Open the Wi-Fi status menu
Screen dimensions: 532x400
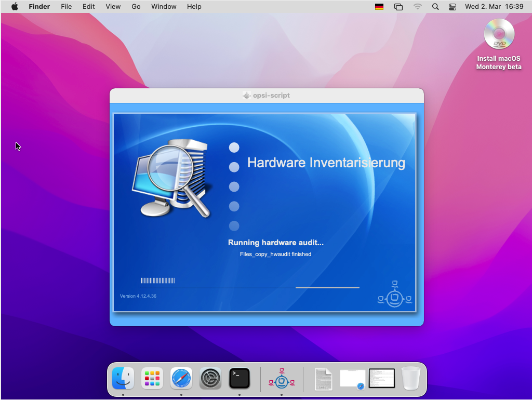click(417, 6)
